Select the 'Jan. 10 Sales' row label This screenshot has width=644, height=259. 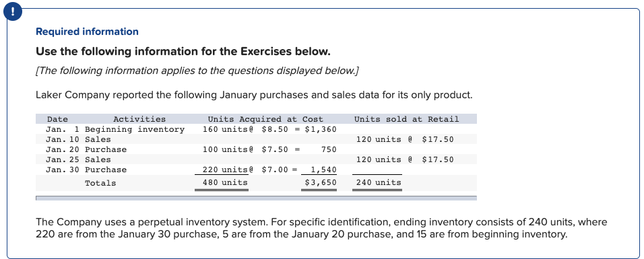coord(78,139)
